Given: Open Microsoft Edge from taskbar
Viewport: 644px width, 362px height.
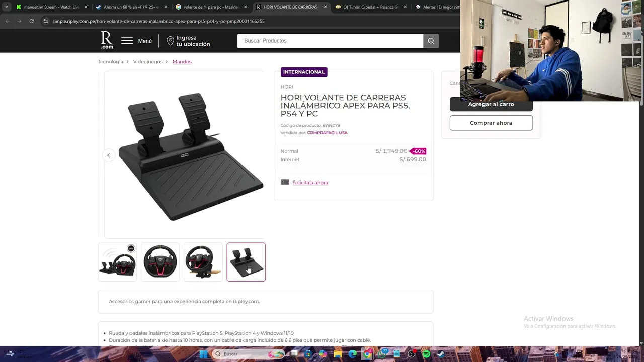Looking at the screenshot, I should click(x=352, y=354).
